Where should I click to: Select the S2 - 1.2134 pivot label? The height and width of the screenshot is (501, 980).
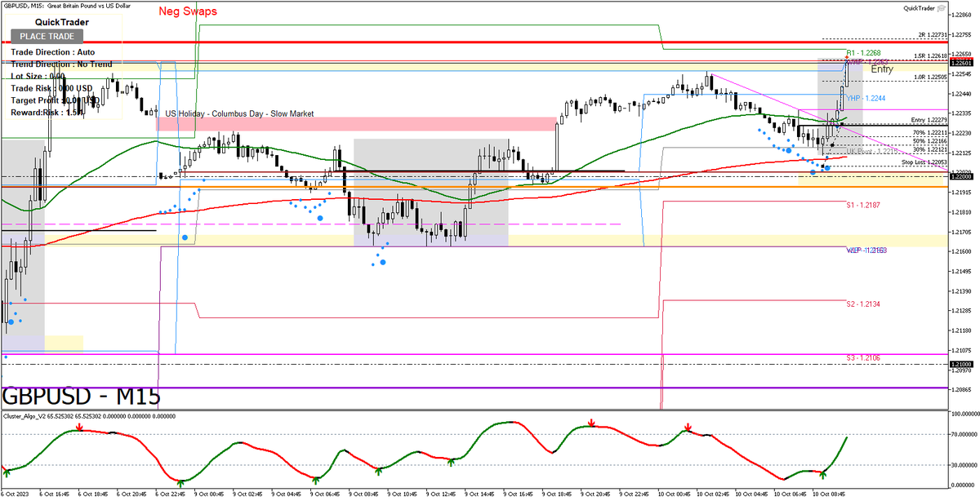click(863, 304)
